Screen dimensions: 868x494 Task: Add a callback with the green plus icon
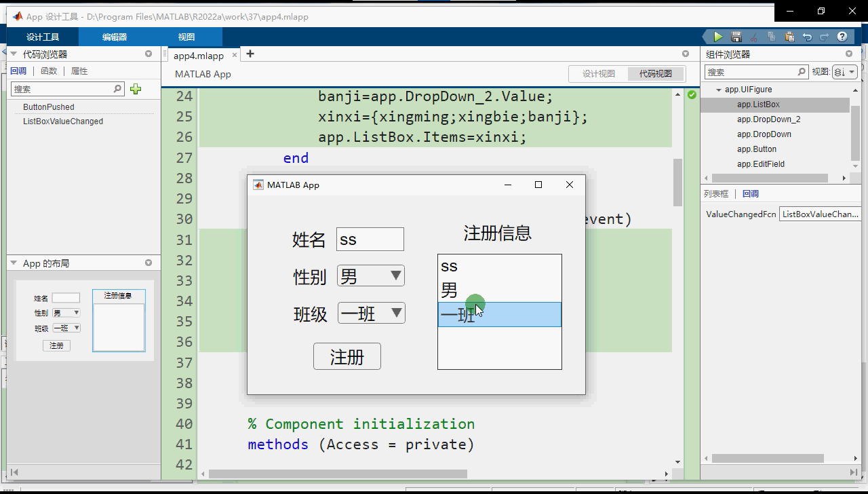tap(136, 89)
